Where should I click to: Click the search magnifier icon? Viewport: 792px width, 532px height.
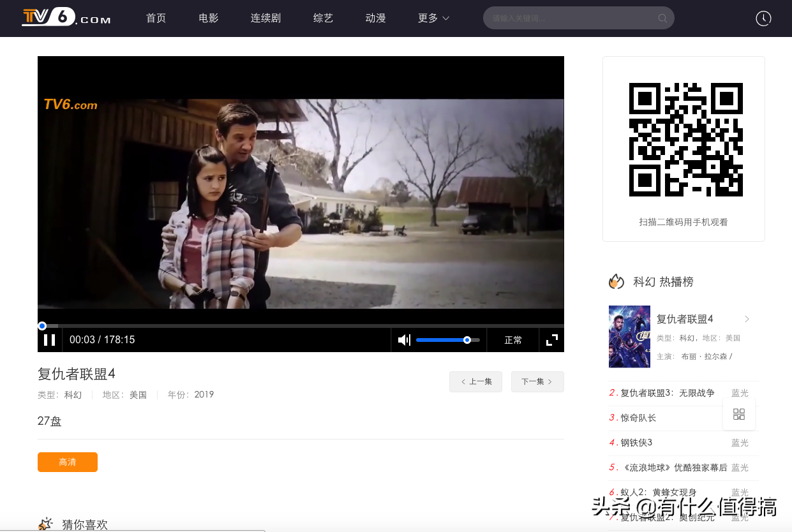(662, 18)
